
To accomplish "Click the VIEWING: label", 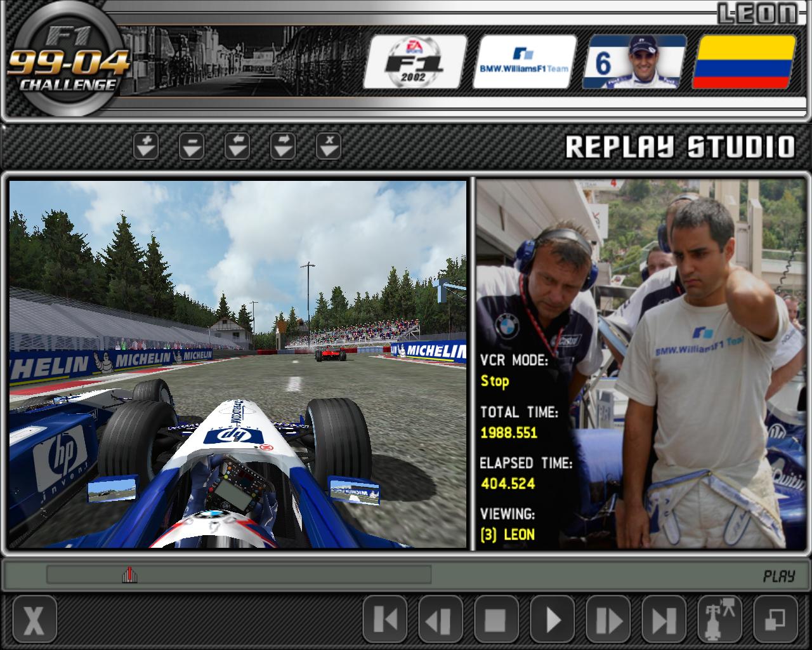I will point(507,514).
